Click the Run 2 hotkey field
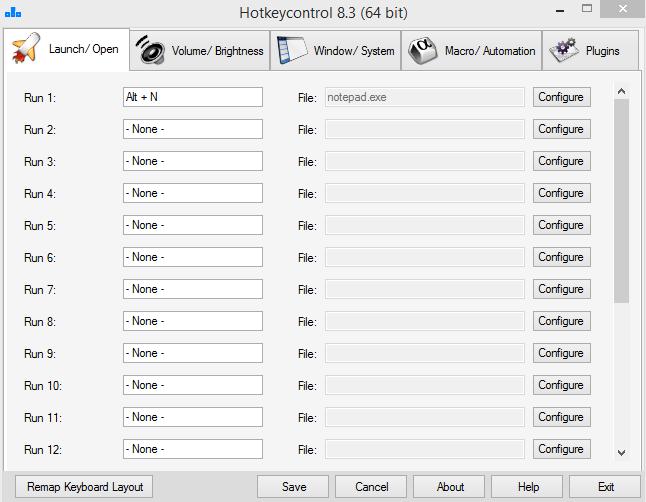Image resolution: width=646 pixels, height=502 pixels. click(x=193, y=129)
